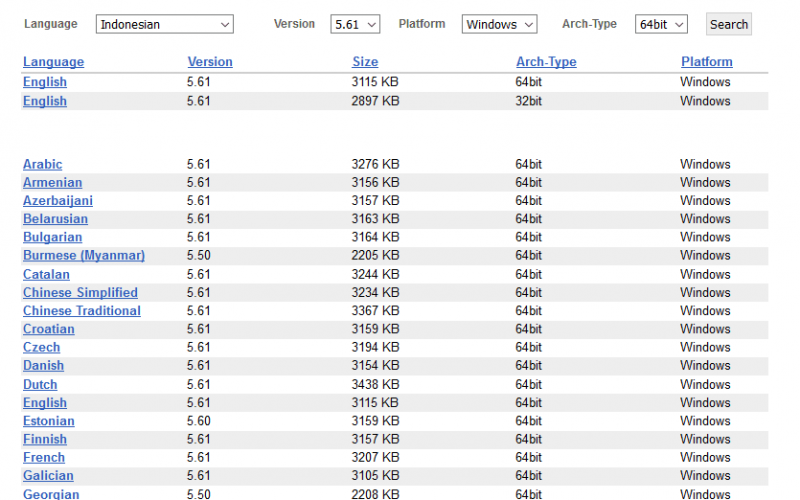The width and height of the screenshot is (800, 500).
Task: Open the Armenian download link
Action: [53, 183]
